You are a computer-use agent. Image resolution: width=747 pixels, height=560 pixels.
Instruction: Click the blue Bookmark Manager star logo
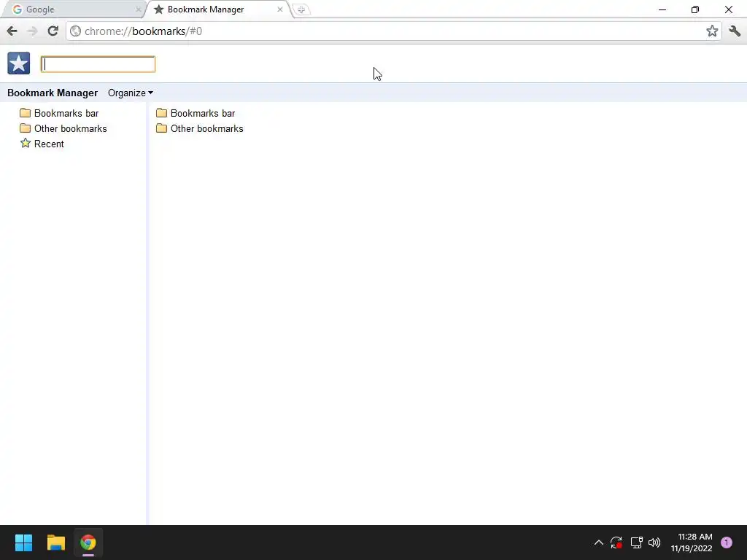click(x=18, y=63)
